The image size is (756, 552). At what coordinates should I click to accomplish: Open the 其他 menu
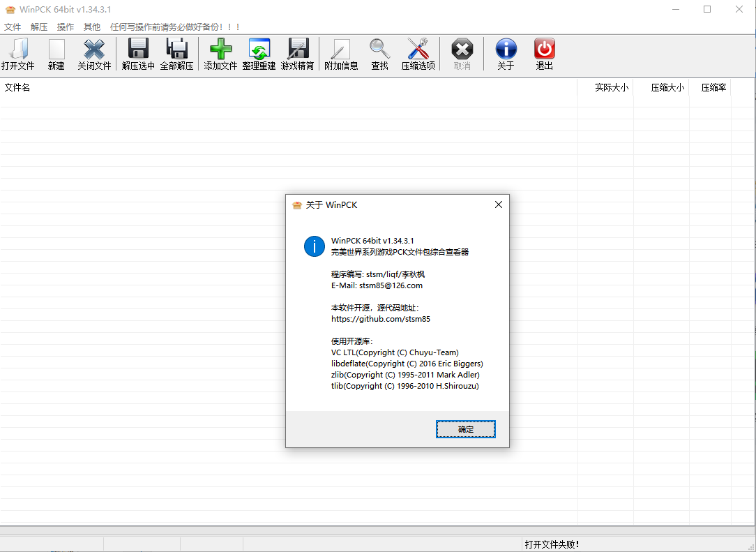pyautogui.click(x=92, y=27)
